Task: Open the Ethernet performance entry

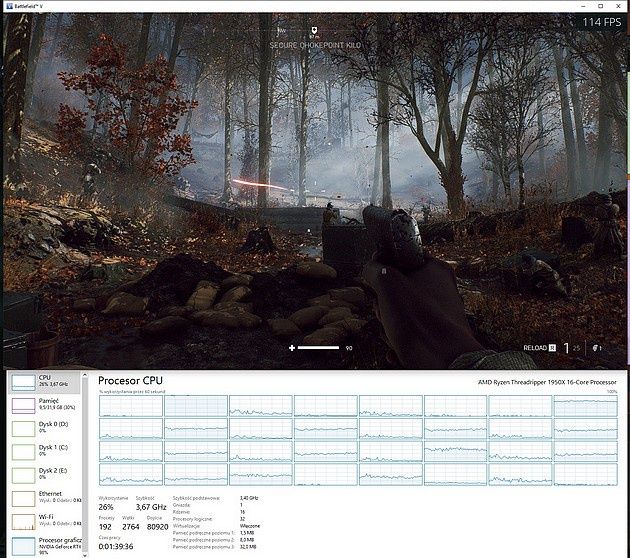Action: [x=44, y=498]
